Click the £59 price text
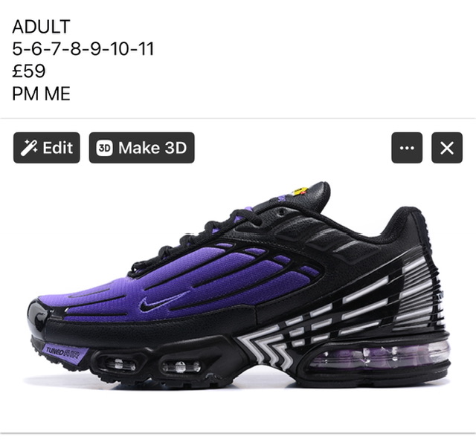Screen dimensions: 476x448 click(x=29, y=71)
